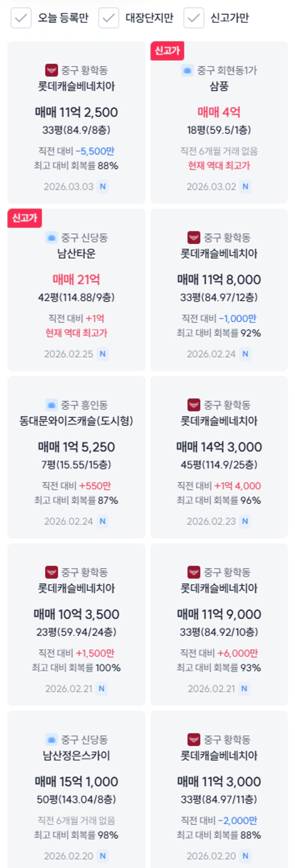Click the blue apartment icon next to 중구 회현동1가
This screenshot has width=295, height=868.
click(x=187, y=70)
